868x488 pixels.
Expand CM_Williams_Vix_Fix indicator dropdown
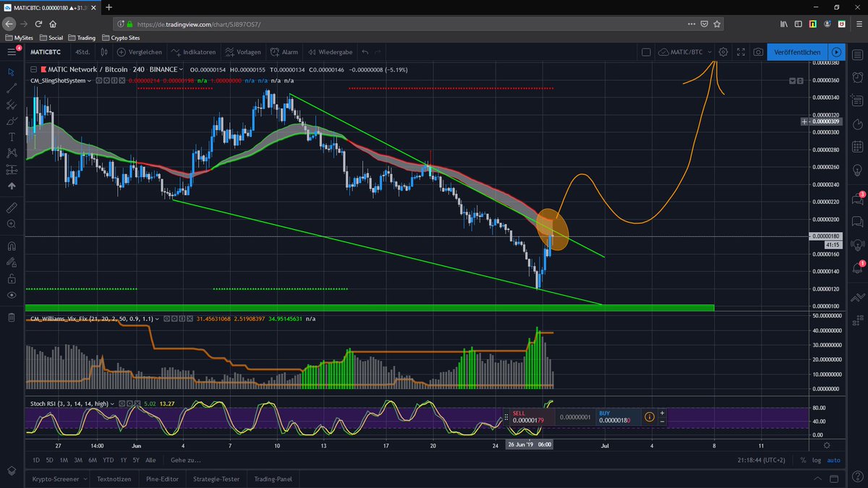click(157, 318)
